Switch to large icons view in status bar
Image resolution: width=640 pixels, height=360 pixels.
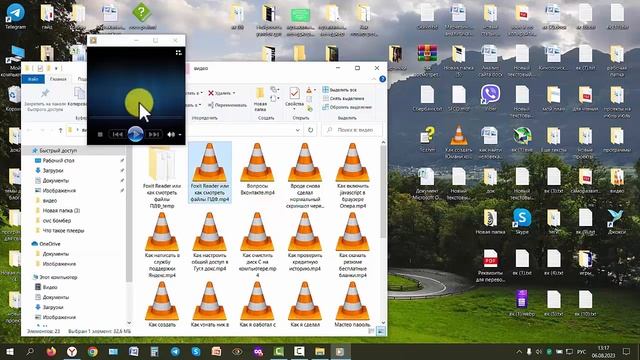click(x=381, y=331)
